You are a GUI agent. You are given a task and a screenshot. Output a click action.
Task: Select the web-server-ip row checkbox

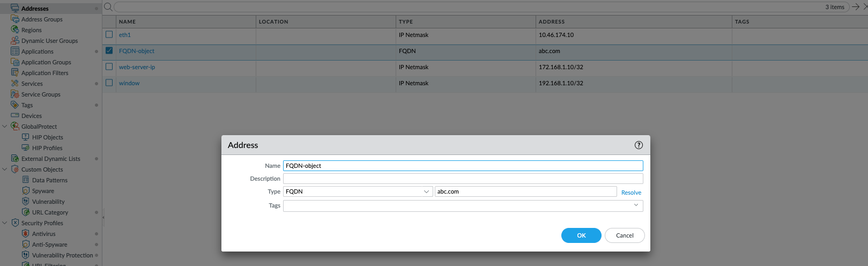tap(109, 67)
